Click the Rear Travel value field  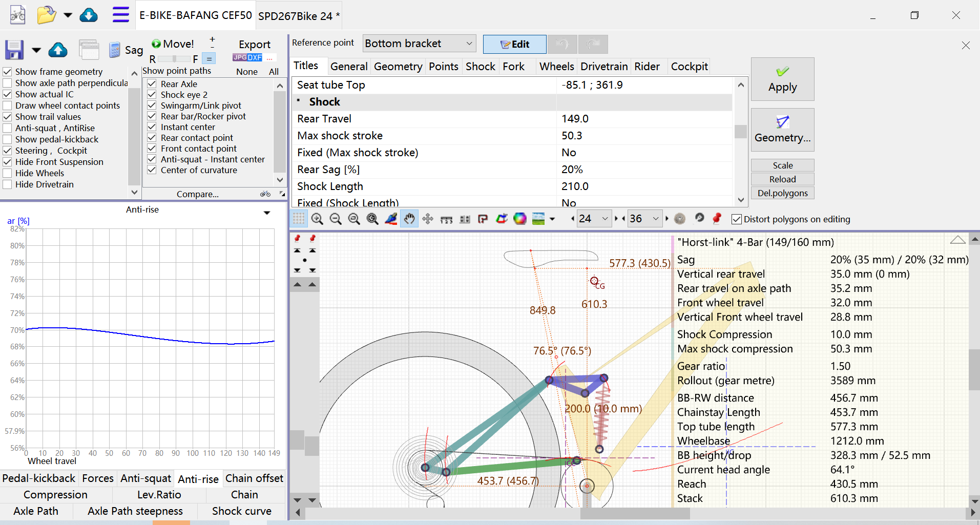click(644, 119)
